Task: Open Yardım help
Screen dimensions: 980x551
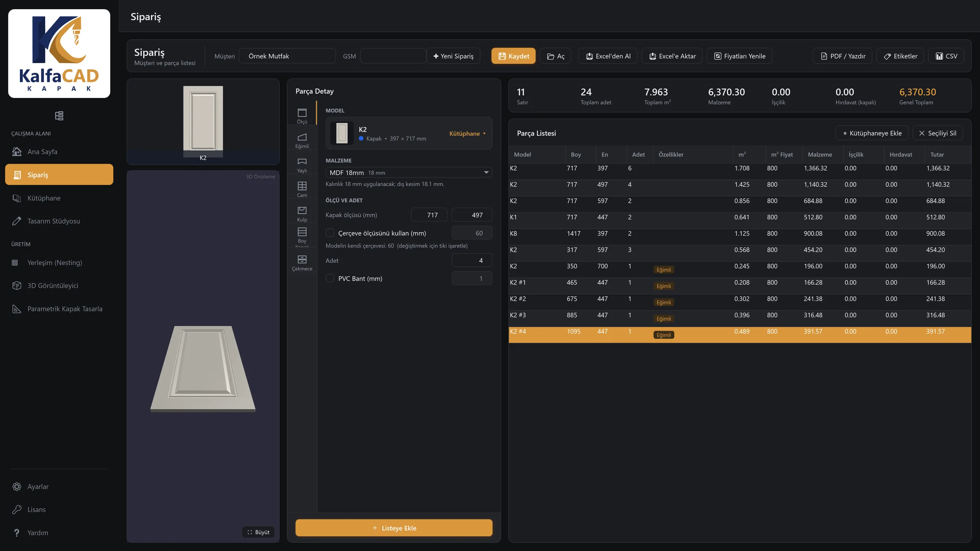Action: coord(59,533)
